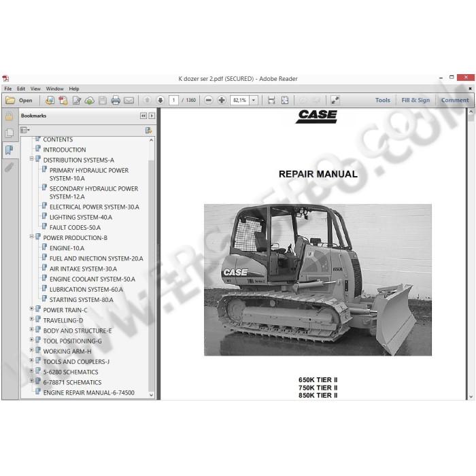Select STARTING SYSTEM-80.A bookmark

(82, 300)
